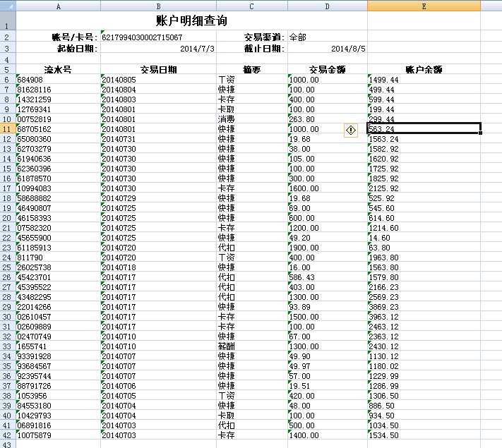Click serial number cell 811790
502x448 pixels.
pos(59,258)
